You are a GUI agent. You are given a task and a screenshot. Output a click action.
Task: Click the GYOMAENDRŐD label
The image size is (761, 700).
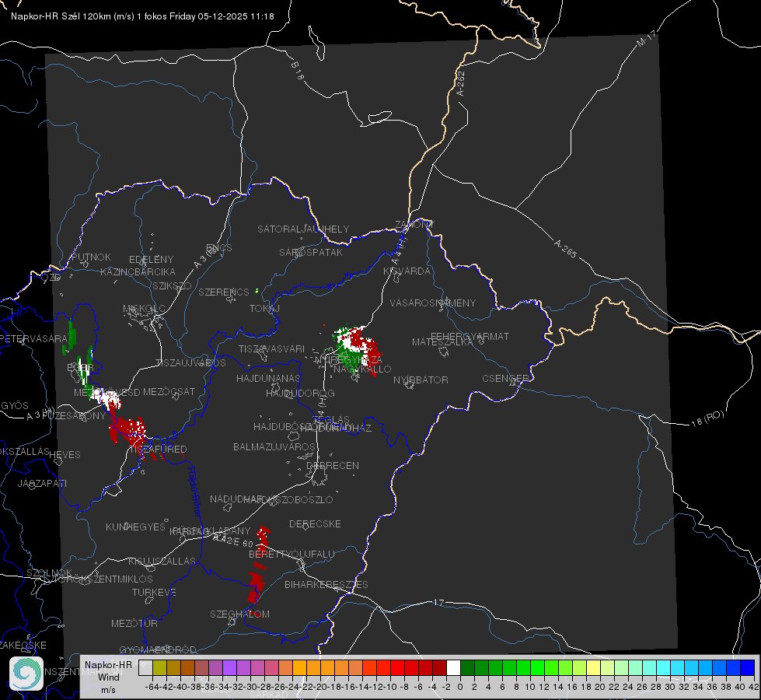[158, 650]
